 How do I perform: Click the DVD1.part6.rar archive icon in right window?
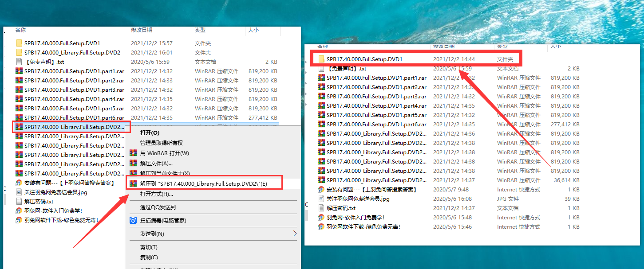pyautogui.click(x=321, y=125)
